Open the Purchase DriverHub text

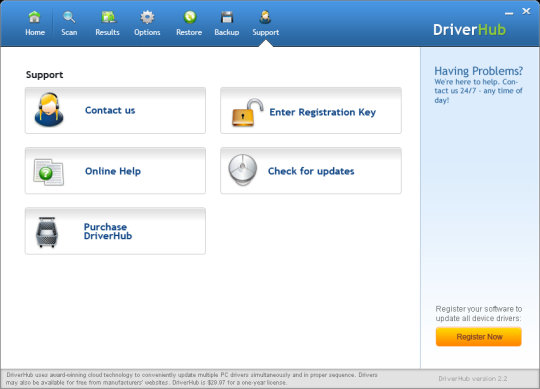[108, 231]
